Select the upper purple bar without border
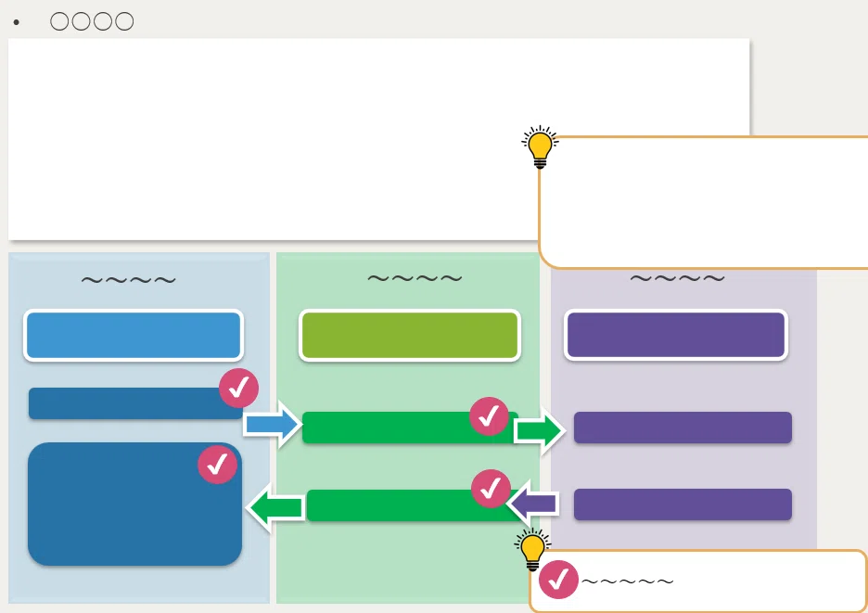Image resolution: width=868 pixels, height=613 pixels. [683, 428]
